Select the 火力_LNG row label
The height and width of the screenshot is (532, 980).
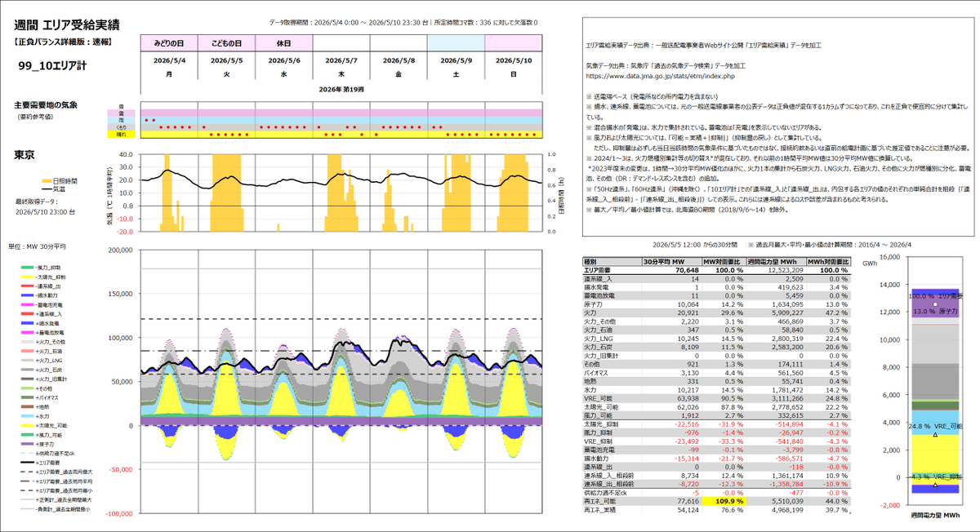pyautogui.click(x=597, y=338)
